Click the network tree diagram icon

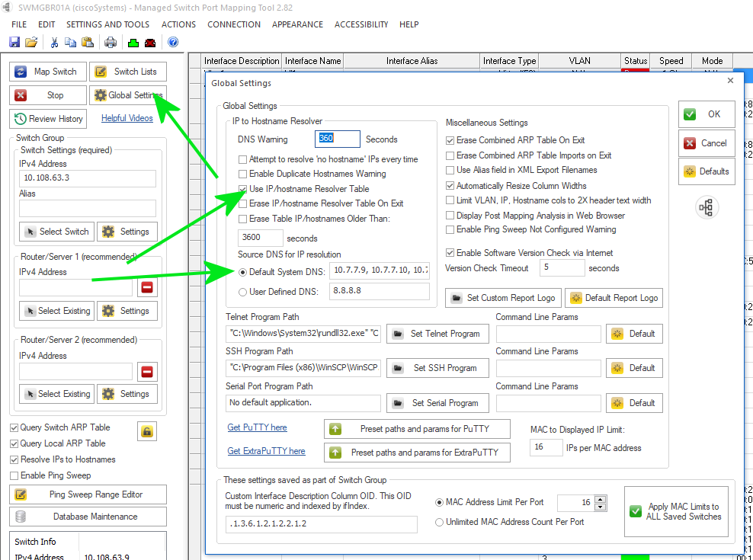click(707, 207)
